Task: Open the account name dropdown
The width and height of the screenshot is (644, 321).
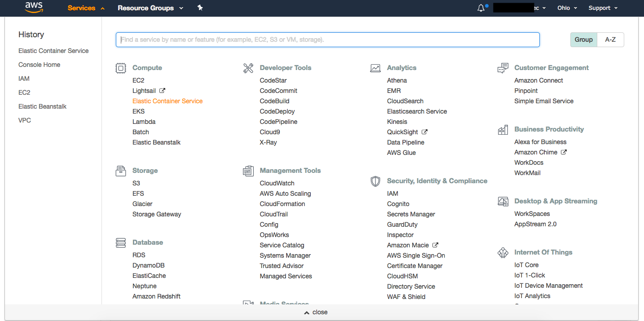Action: point(520,8)
